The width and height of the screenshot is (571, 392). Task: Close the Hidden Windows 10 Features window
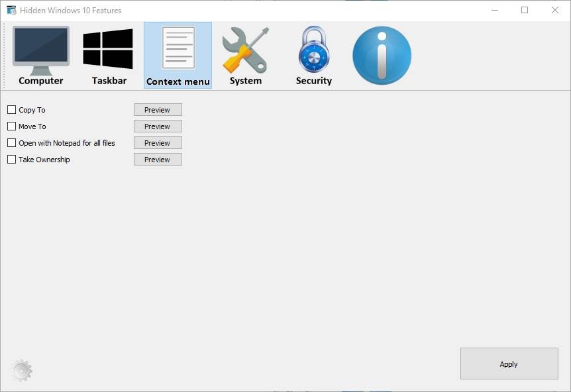coord(554,10)
